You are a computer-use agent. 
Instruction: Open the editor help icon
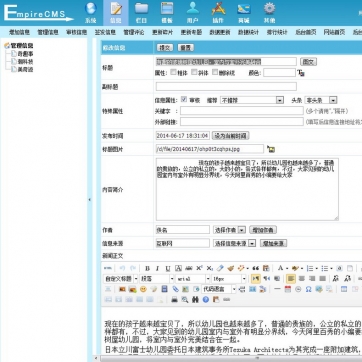pos(206,299)
